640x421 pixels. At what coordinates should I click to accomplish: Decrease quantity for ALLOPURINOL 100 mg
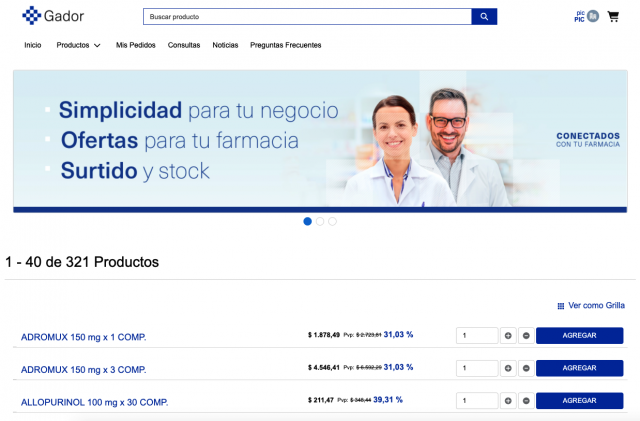click(526, 400)
